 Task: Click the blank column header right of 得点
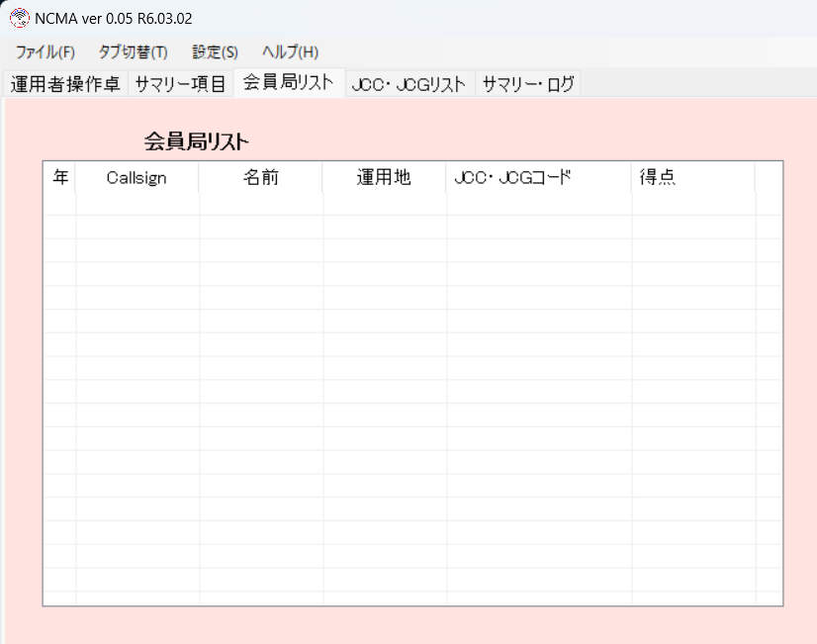[769, 178]
